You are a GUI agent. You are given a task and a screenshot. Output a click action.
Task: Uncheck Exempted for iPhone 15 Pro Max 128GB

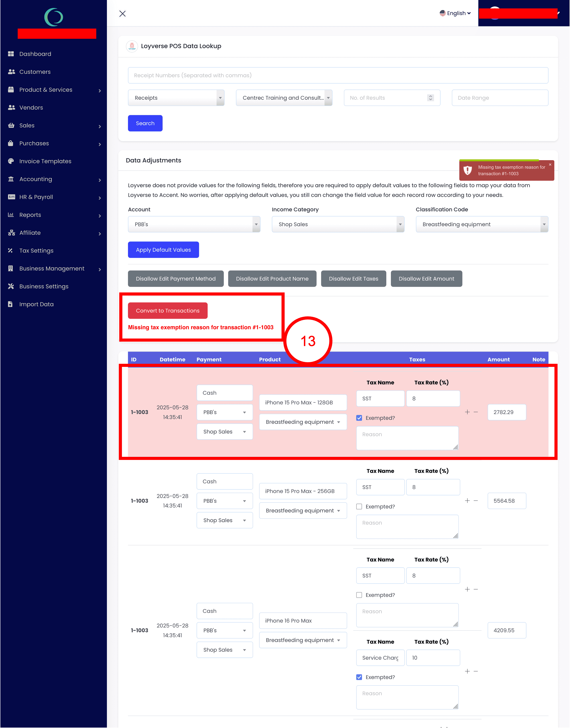tap(359, 418)
